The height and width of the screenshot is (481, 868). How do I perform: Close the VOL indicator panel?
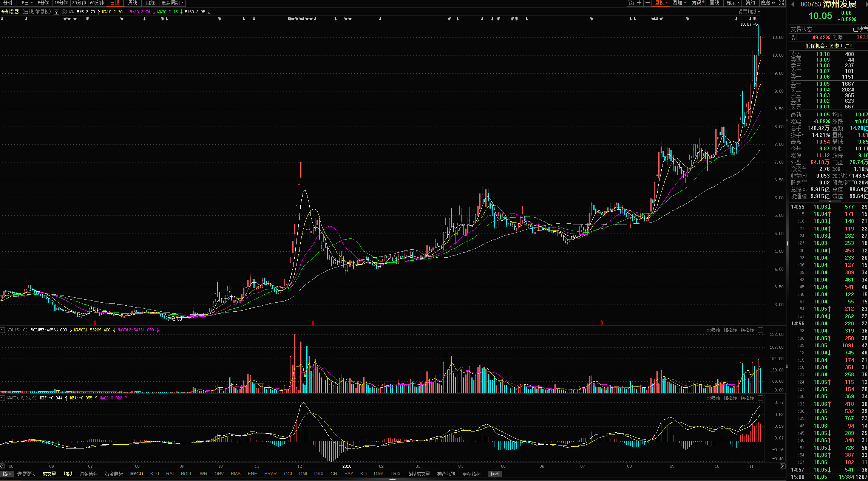tap(761, 330)
